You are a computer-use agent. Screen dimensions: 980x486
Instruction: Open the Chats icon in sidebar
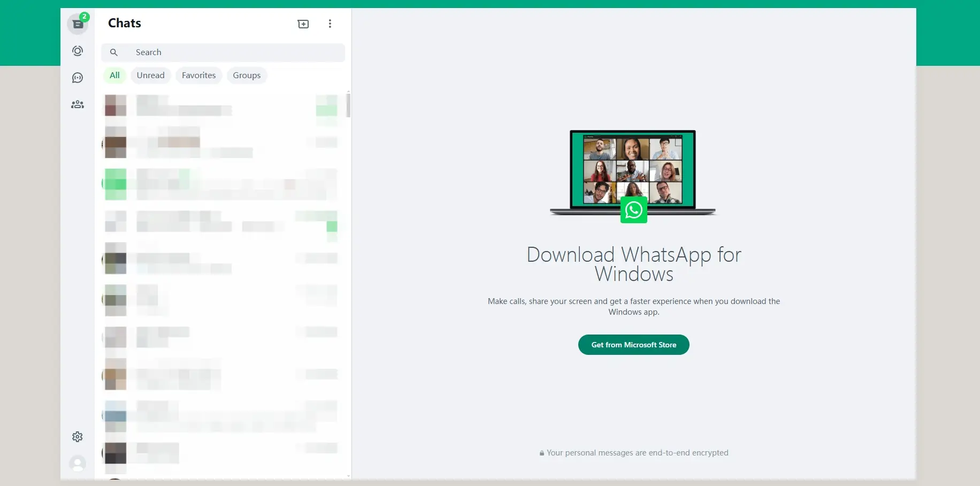coord(78,24)
